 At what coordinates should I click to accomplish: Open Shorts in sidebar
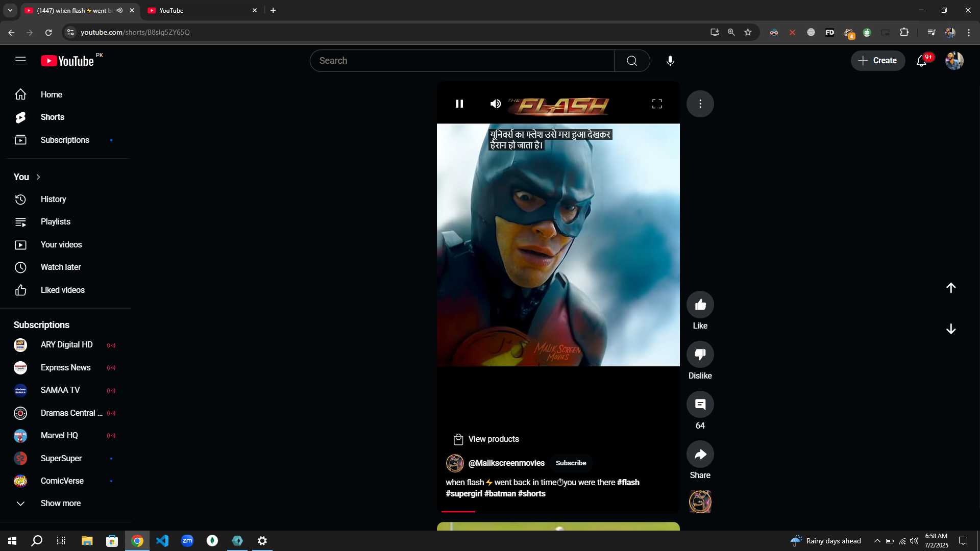point(65,117)
